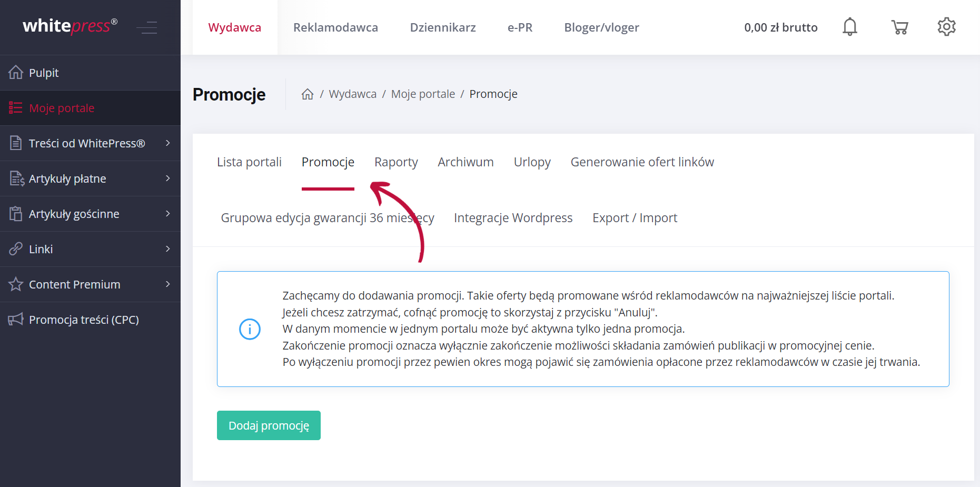Follow the Moje portale breadcrumb link
980x487 pixels.
pyautogui.click(x=423, y=94)
